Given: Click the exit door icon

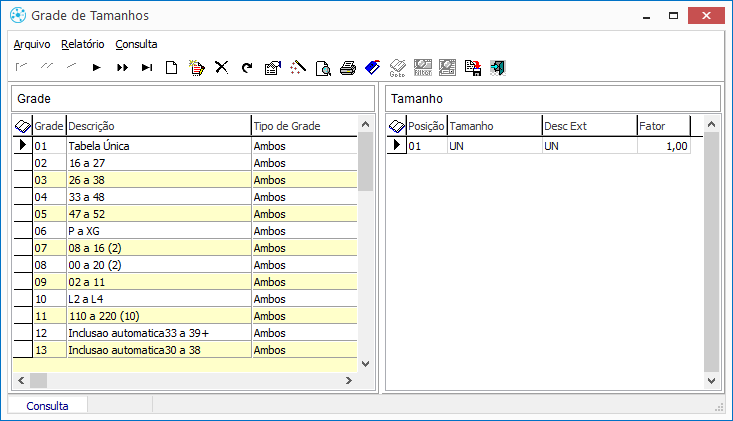Looking at the screenshot, I should 498,68.
